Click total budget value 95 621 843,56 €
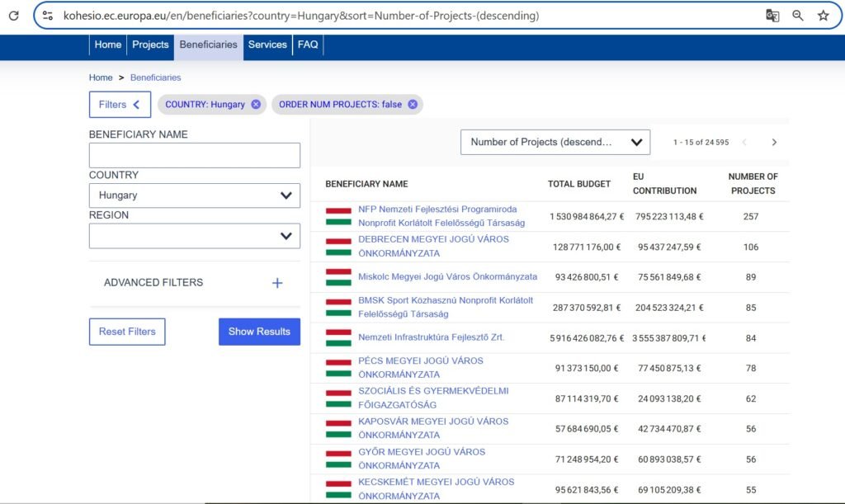Viewport: 845px width, 504px height. point(587,490)
